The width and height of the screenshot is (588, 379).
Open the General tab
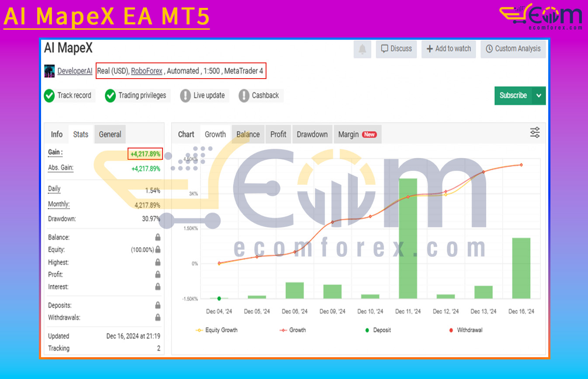pyautogui.click(x=110, y=134)
